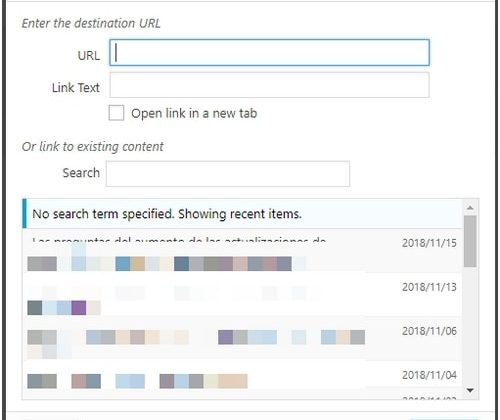Pick the recent item dated 2018/11/06

pos(242,337)
